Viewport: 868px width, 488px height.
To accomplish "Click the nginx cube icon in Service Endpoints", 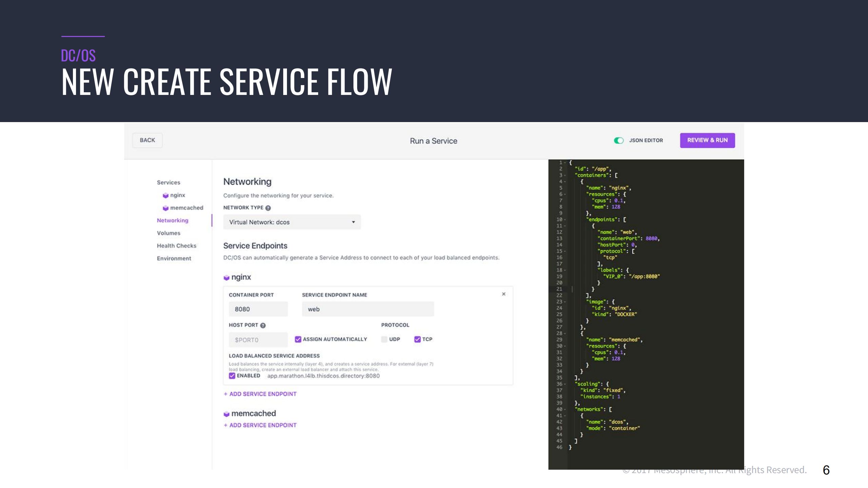I will tap(226, 277).
